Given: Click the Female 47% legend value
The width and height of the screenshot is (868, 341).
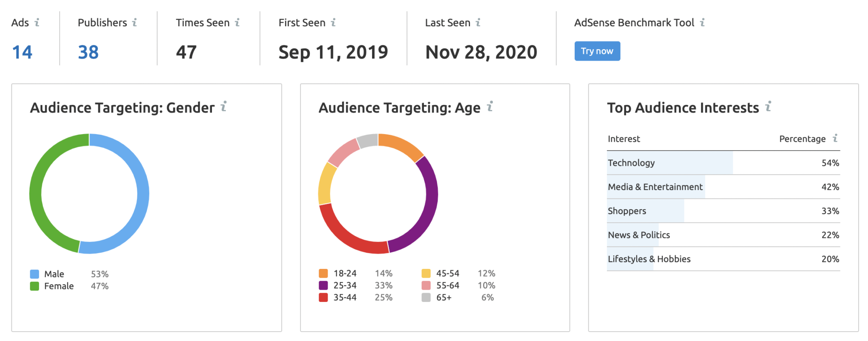Looking at the screenshot, I should 100,286.
